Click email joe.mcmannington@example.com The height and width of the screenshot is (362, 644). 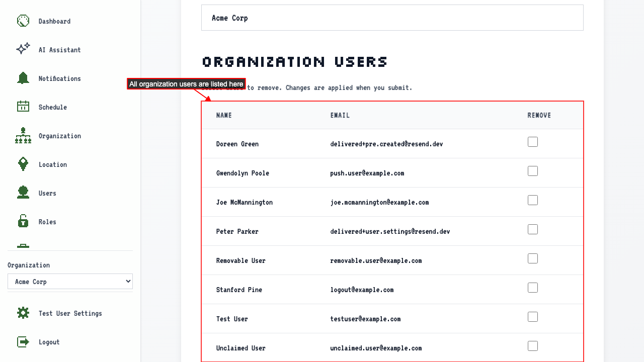point(379,202)
